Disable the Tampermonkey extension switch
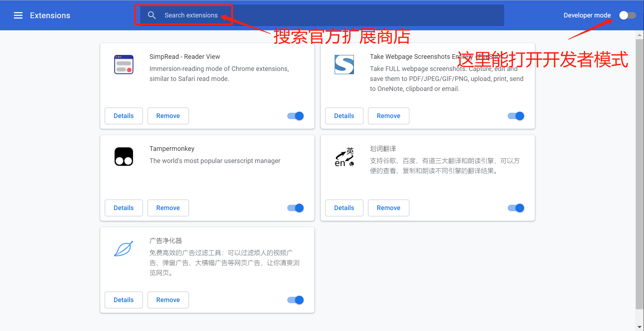Viewport: 644px width, 331px height. tap(295, 208)
